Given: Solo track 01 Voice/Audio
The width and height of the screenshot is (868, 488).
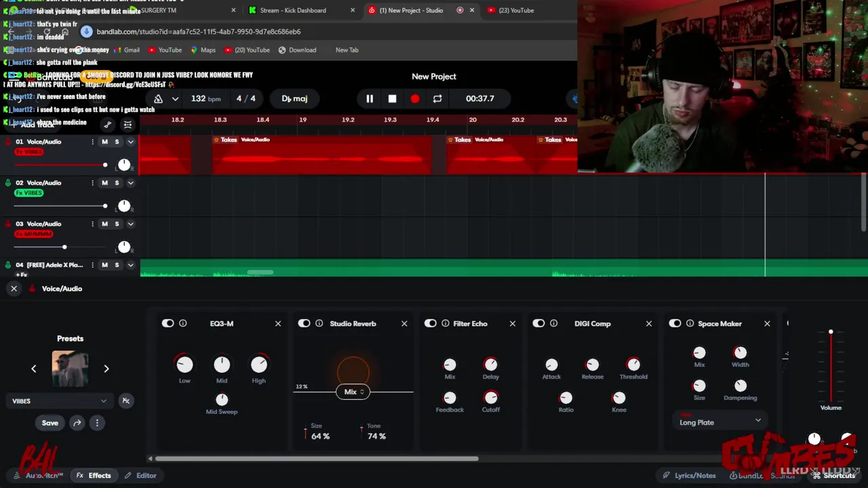Looking at the screenshot, I should (117, 142).
